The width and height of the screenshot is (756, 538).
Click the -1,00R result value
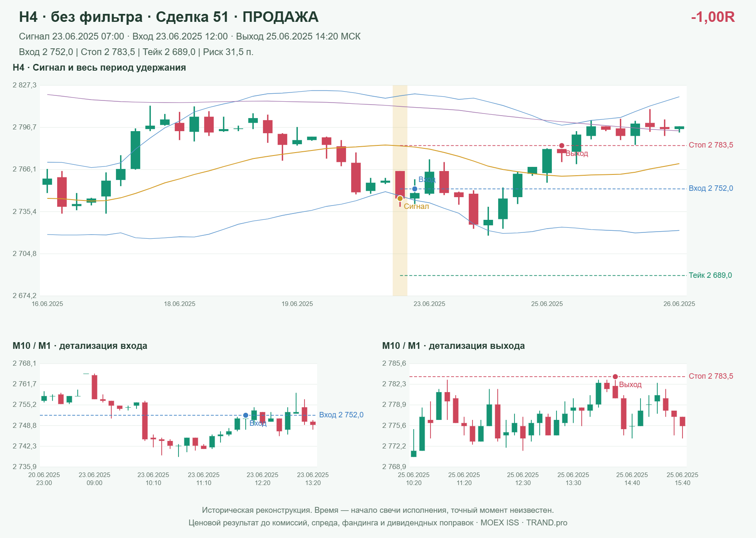click(x=713, y=17)
